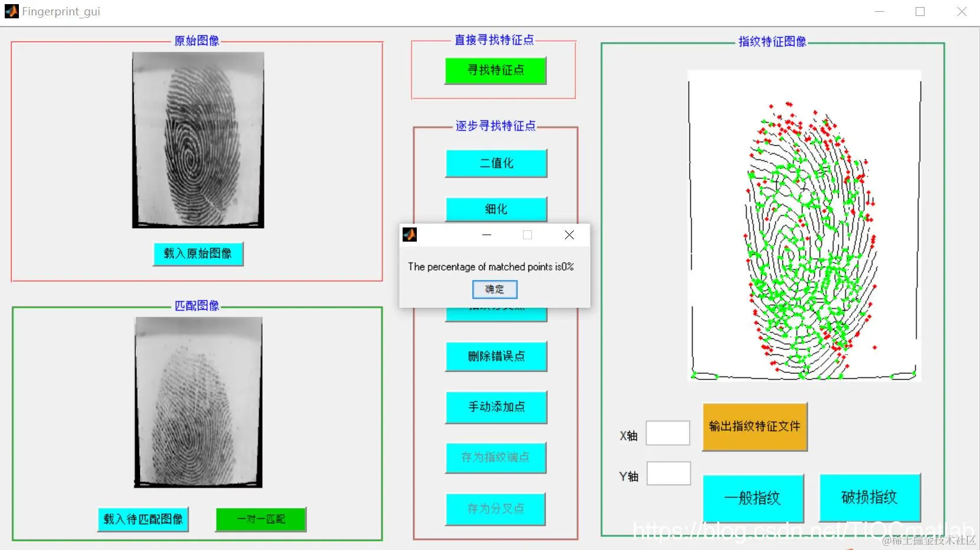980x550 pixels.
Task: Click the fingerprint image under 匹配图像
Action: (198, 402)
